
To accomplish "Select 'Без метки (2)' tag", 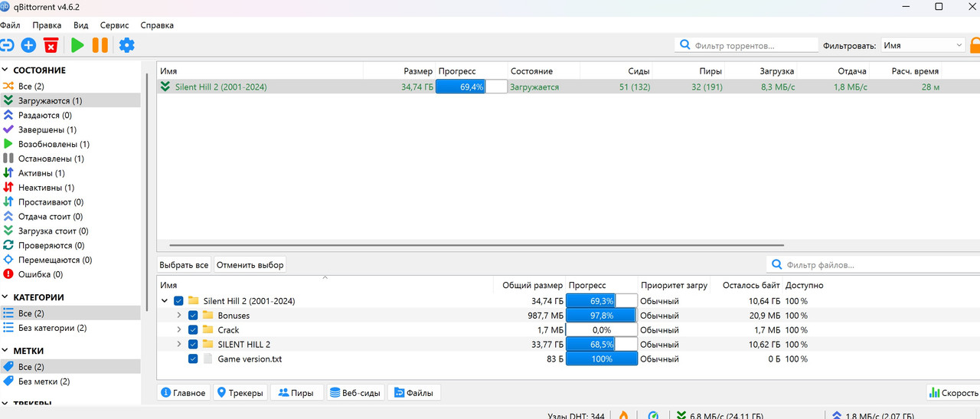I will [x=70, y=381].
